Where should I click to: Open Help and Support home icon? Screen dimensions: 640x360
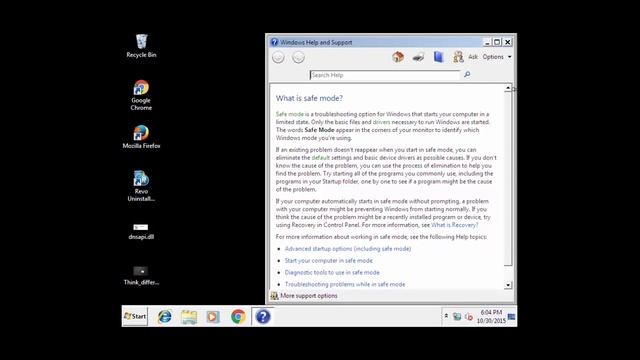pos(398,57)
